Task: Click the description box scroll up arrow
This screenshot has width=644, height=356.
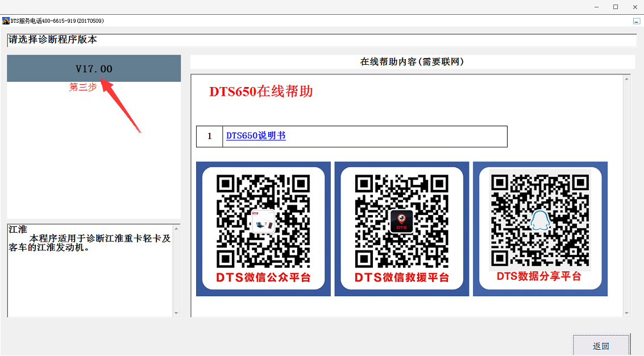Action: pos(177,229)
